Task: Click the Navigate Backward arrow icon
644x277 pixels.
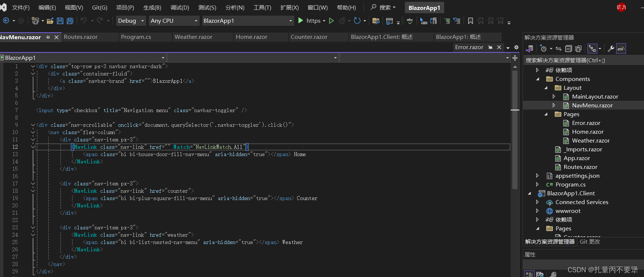Action: point(6,21)
